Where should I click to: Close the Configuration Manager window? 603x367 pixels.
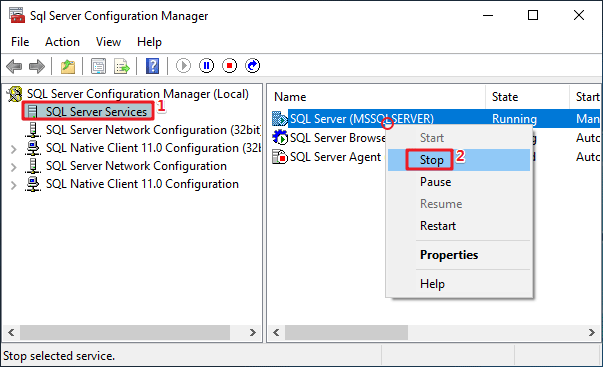point(579,15)
